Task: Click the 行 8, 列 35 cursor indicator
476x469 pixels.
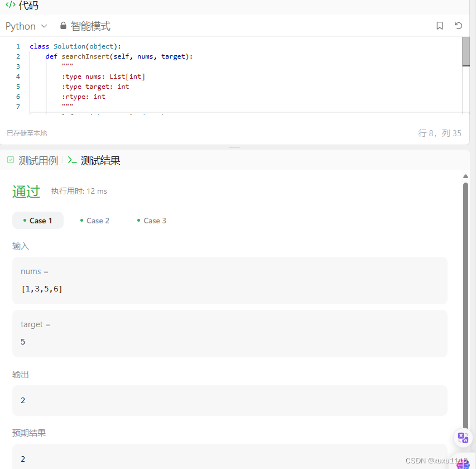Action: [x=440, y=133]
